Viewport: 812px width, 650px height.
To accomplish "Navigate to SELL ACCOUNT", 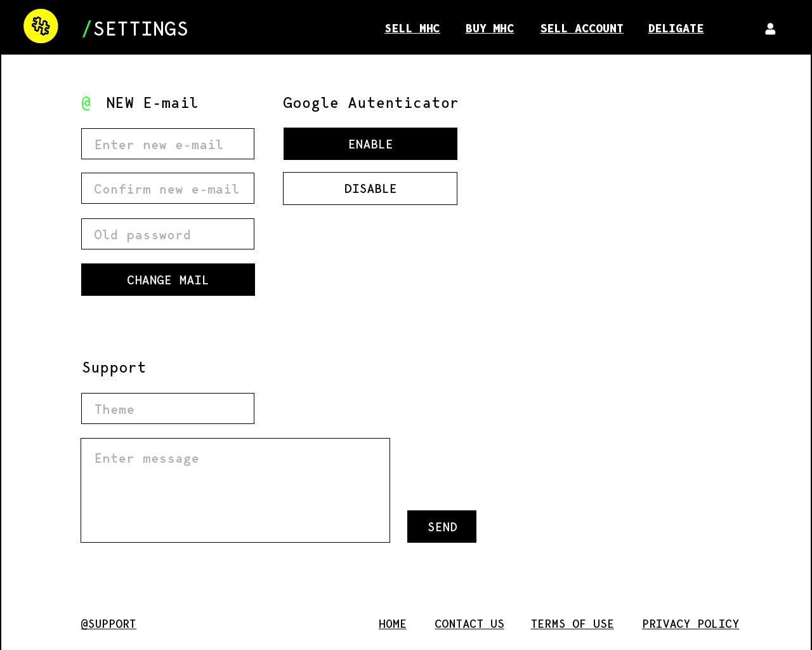I will [582, 29].
